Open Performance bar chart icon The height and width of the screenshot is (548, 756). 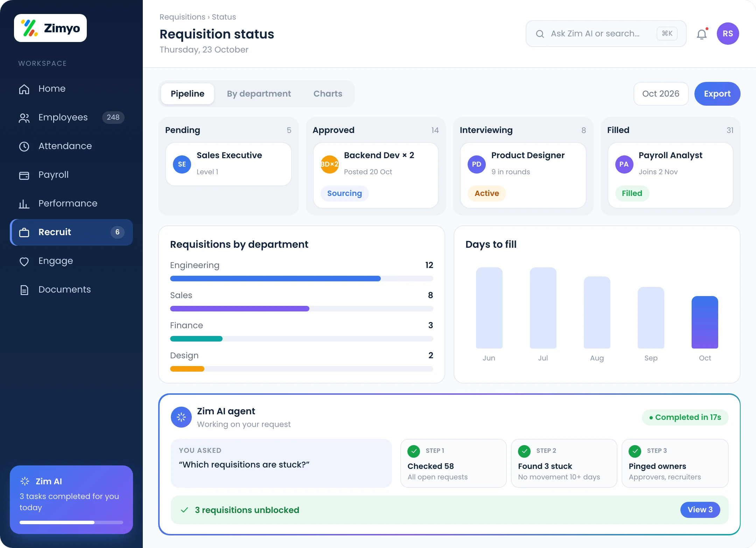coord(24,204)
